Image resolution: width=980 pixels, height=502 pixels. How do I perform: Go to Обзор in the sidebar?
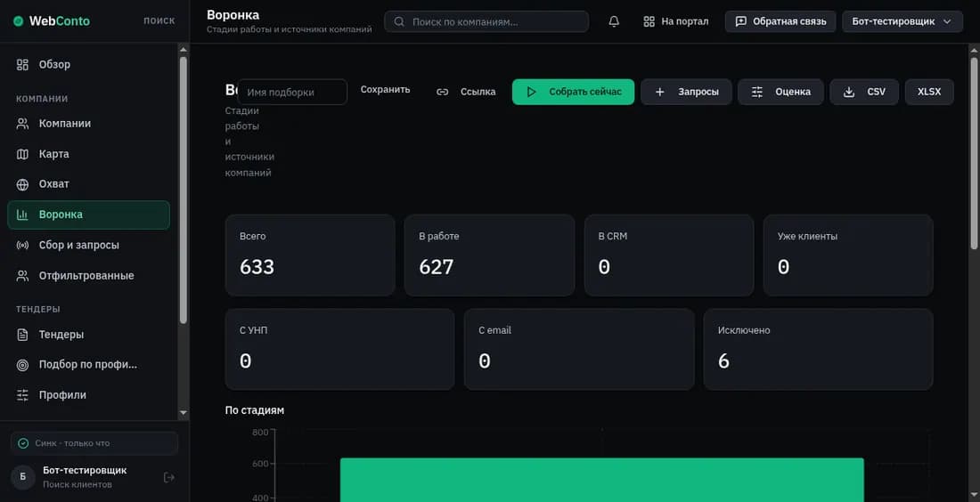point(89,64)
